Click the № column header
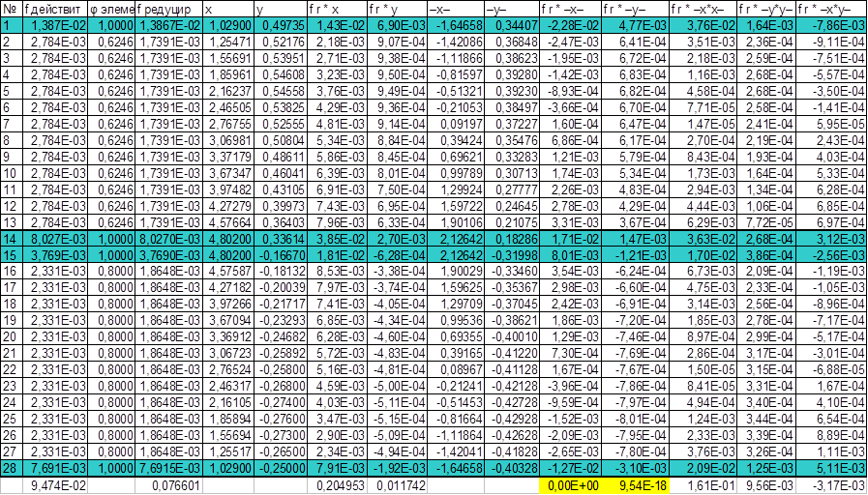This screenshot has width=868, height=495. tap(11, 8)
